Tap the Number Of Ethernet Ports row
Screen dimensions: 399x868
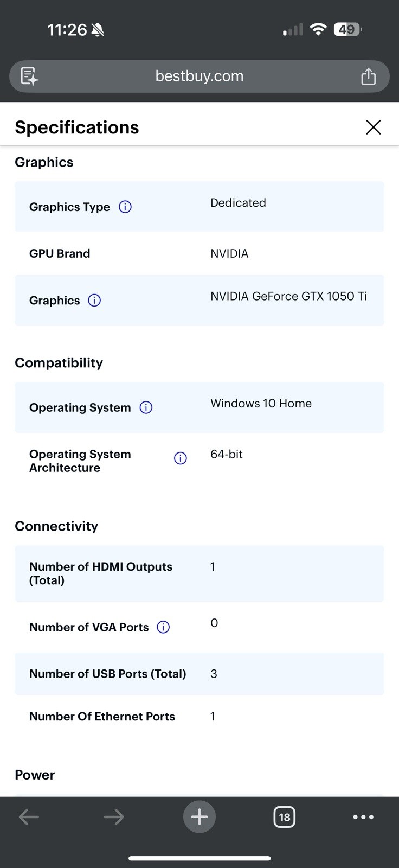pyautogui.click(x=200, y=717)
